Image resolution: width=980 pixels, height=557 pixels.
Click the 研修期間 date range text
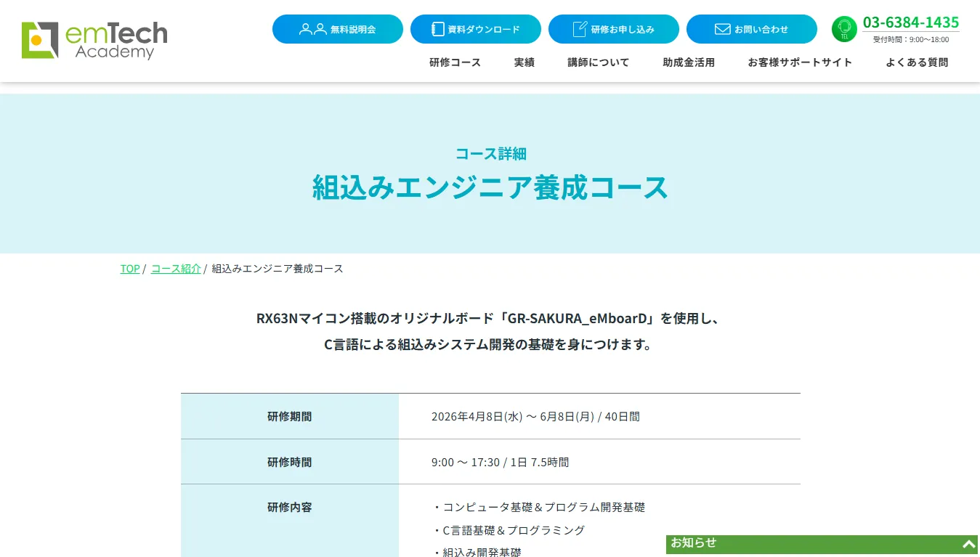pos(535,417)
